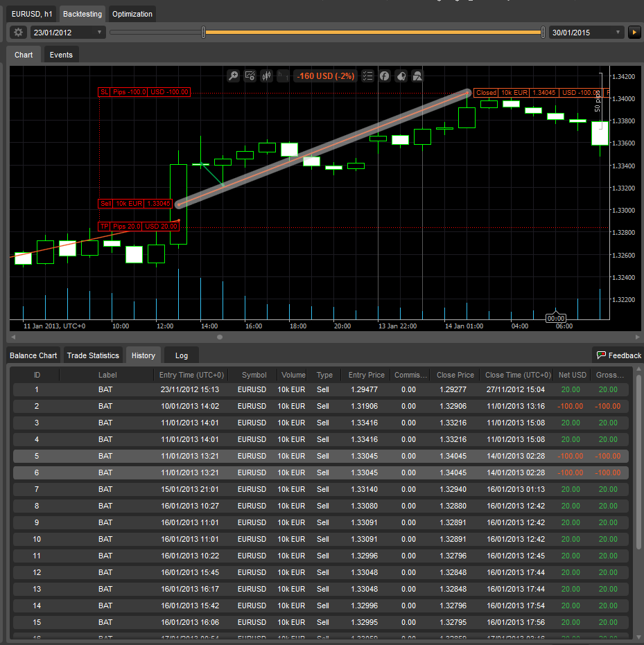Click the TP Pips 20.0 label
644x645 pixels.
pyautogui.click(x=138, y=227)
